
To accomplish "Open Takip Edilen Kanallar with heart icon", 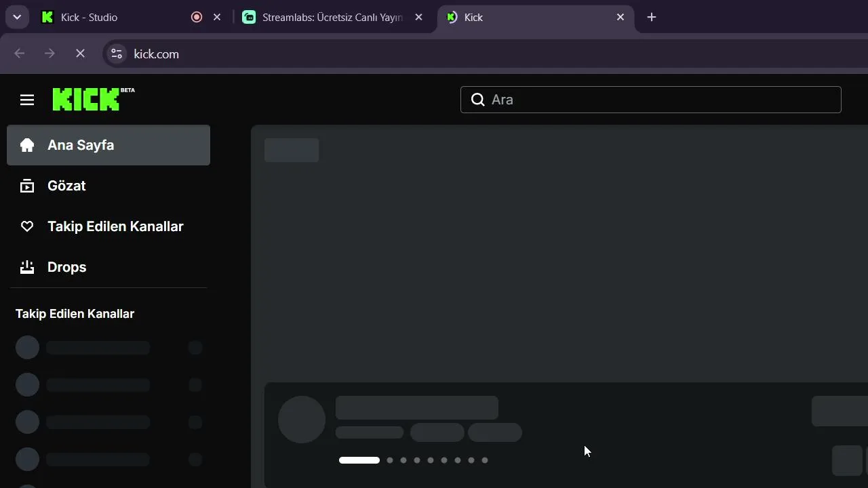I will tap(108, 226).
